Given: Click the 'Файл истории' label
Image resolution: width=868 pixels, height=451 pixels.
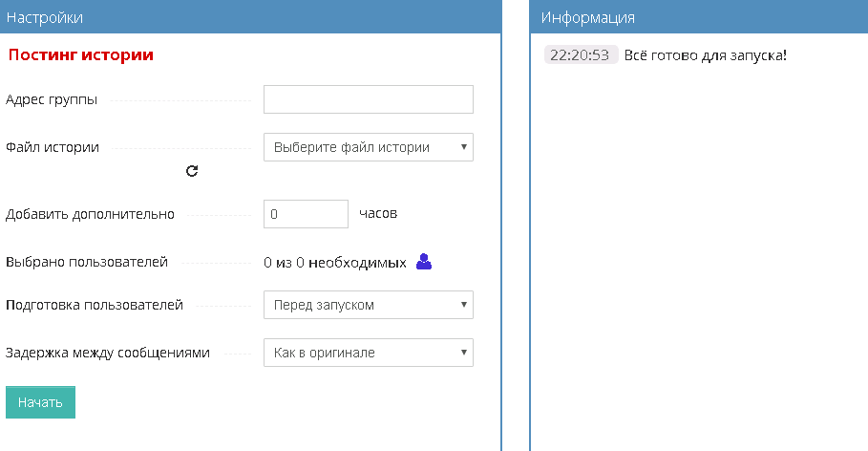Looking at the screenshot, I should (x=53, y=147).
